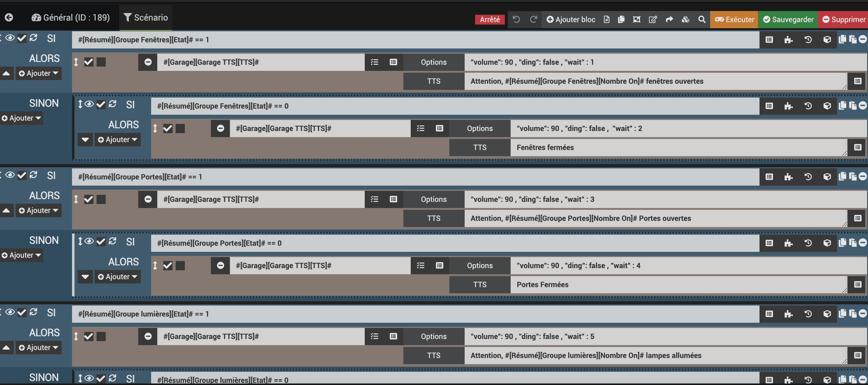Viewport: 868px width, 385px height.
Task: Toggle action enabled checkbox, wait 2 row
Action: coord(168,129)
